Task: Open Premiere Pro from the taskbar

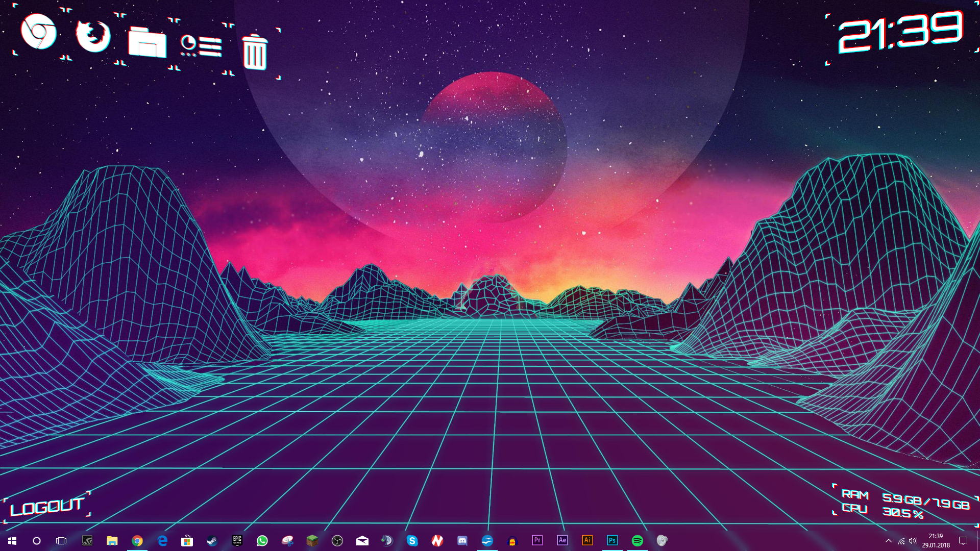Action: 537,540
